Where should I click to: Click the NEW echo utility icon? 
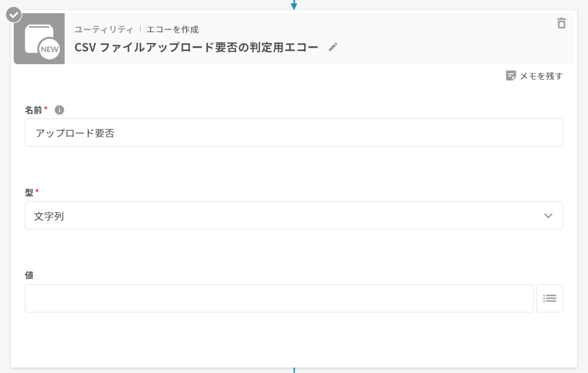[39, 39]
